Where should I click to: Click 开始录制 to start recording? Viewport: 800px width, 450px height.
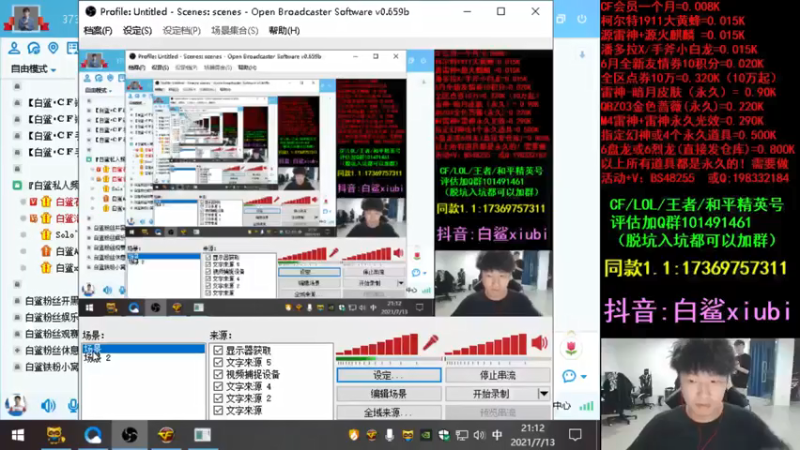(x=491, y=394)
